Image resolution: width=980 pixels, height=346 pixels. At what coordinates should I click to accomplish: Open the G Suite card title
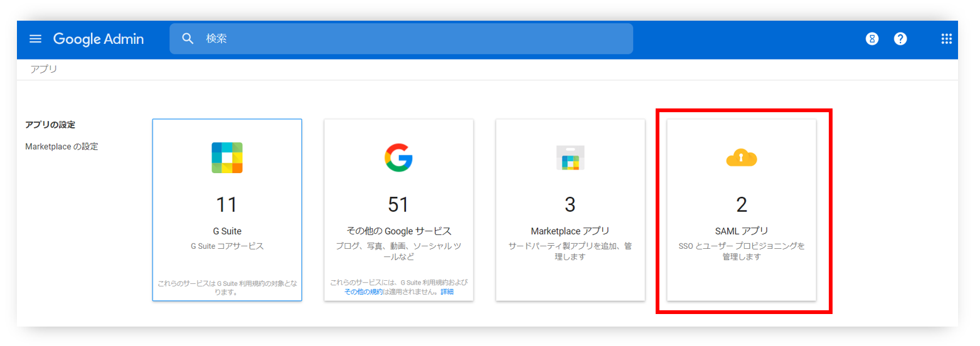point(227,231)
